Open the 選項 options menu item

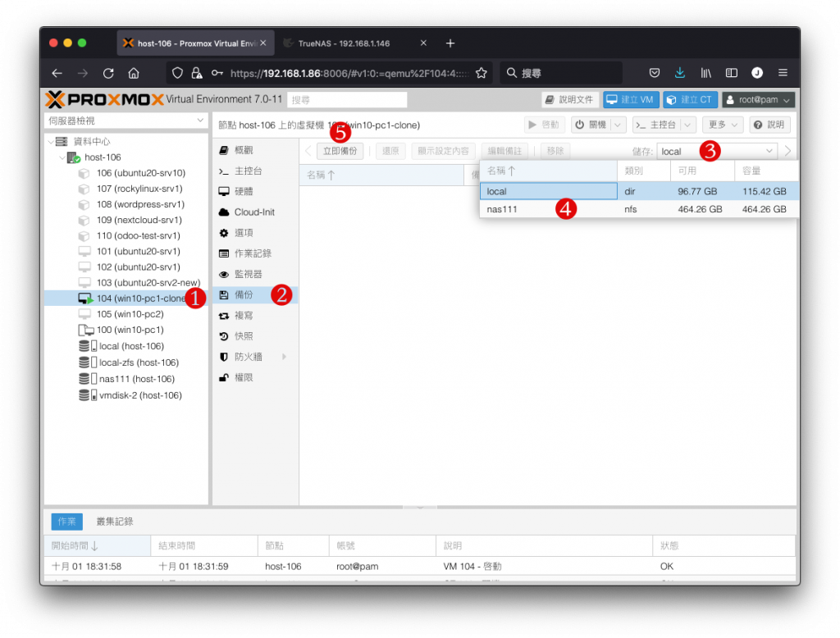[x=256, y=233]
